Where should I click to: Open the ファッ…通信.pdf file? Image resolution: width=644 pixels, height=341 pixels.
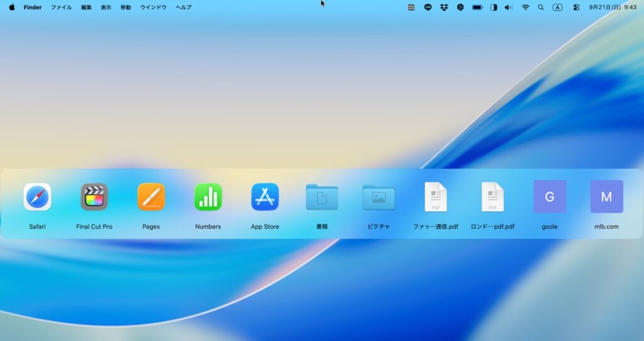click(436, 197)
